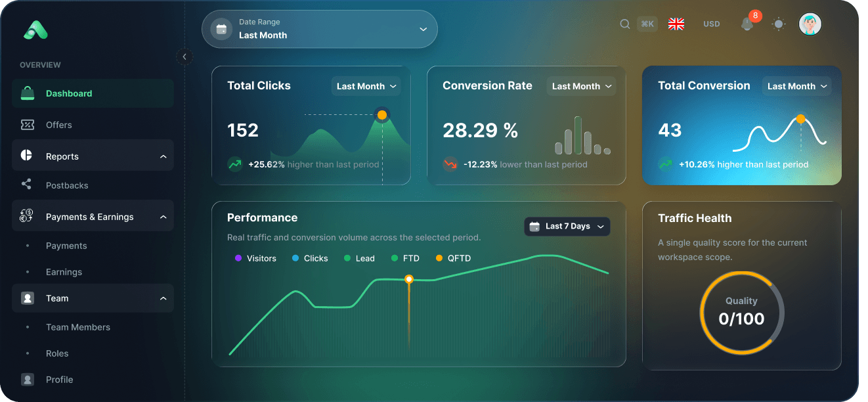868x402 pixels.
Task: Go to Team Members page
Action: (78, 327)
